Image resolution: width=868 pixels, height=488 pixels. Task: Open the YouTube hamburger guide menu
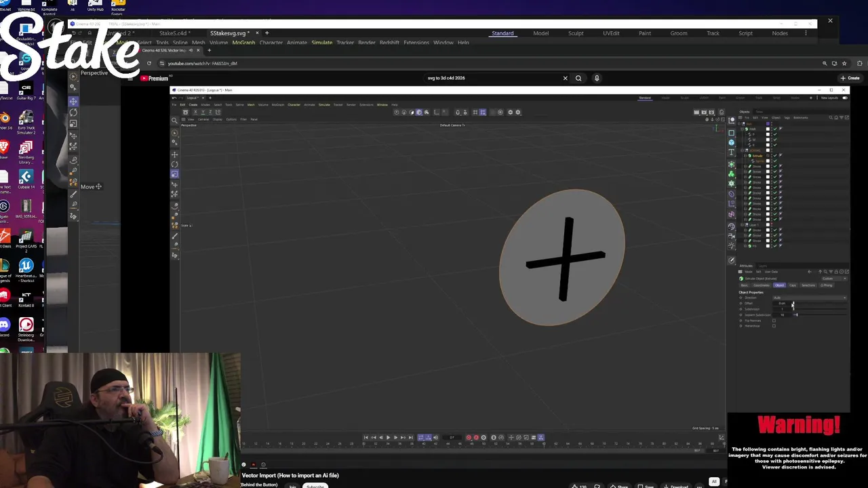pyautogui.click(x=130, y=78)
